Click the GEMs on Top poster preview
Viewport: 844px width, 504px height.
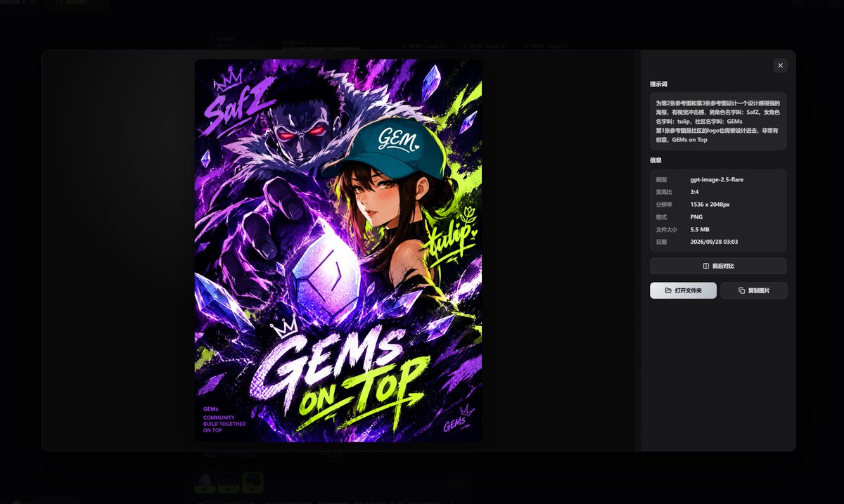pyautogui.click(x=338, y=250)
